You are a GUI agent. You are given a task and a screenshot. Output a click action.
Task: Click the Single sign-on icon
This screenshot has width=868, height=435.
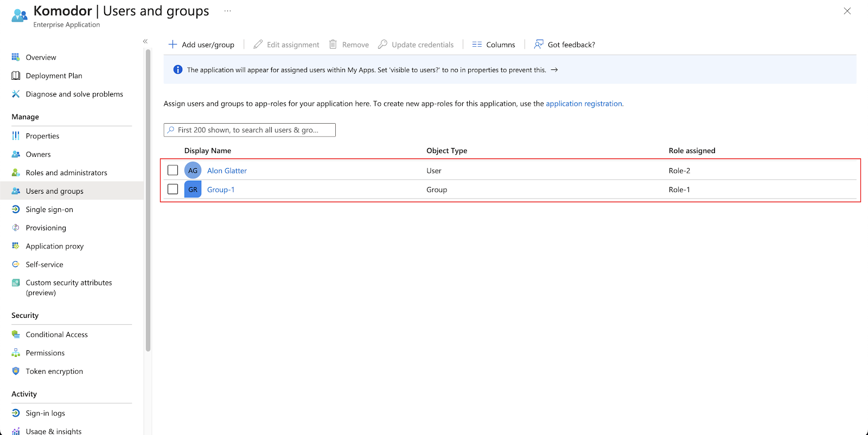coord(16,209)
